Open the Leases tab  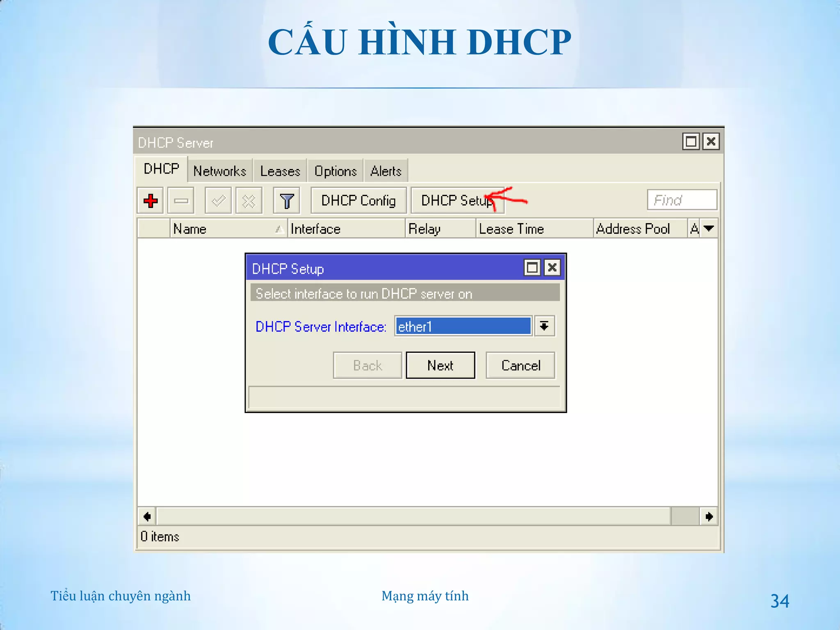280,171
